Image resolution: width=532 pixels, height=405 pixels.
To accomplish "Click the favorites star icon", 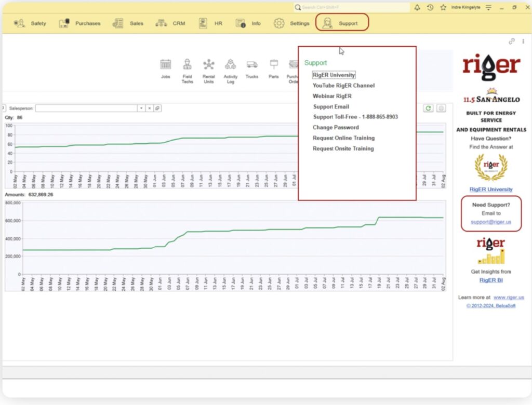I will click(443, 8).
